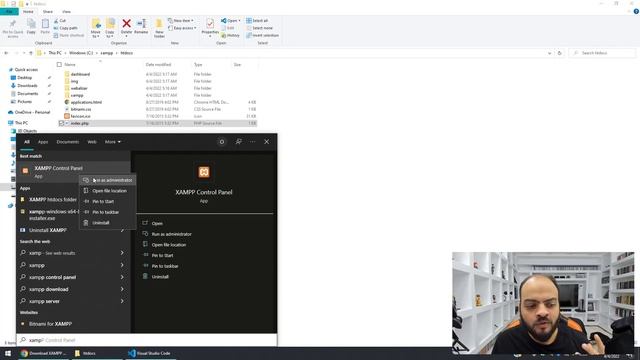Screen dimensions: 640x360
Task: Click the feedback icon in search panel header
Action: 238,142
